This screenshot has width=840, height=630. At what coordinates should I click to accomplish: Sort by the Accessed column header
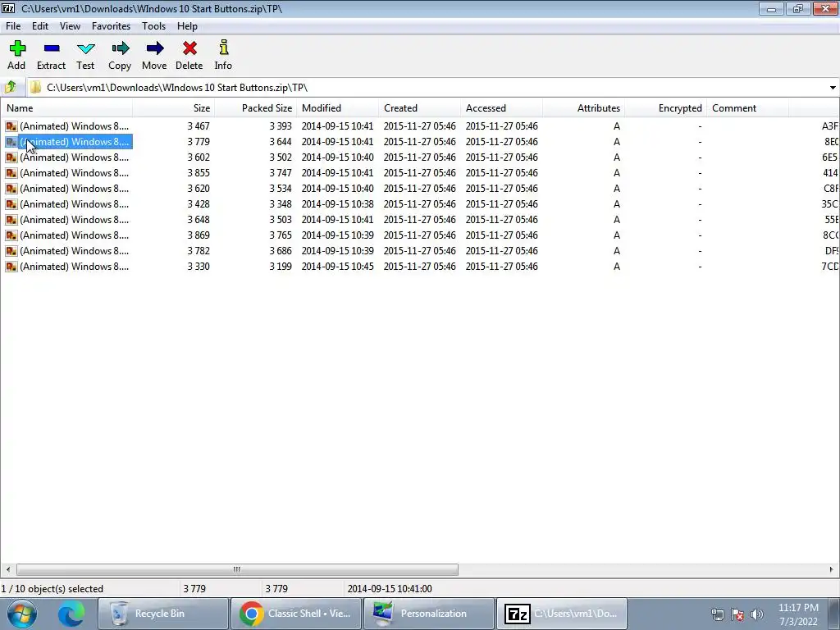pyautogui.click(x=501, y=107)
